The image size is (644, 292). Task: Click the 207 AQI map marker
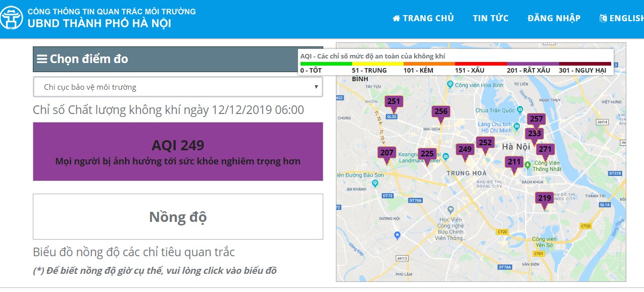(386, 153)
